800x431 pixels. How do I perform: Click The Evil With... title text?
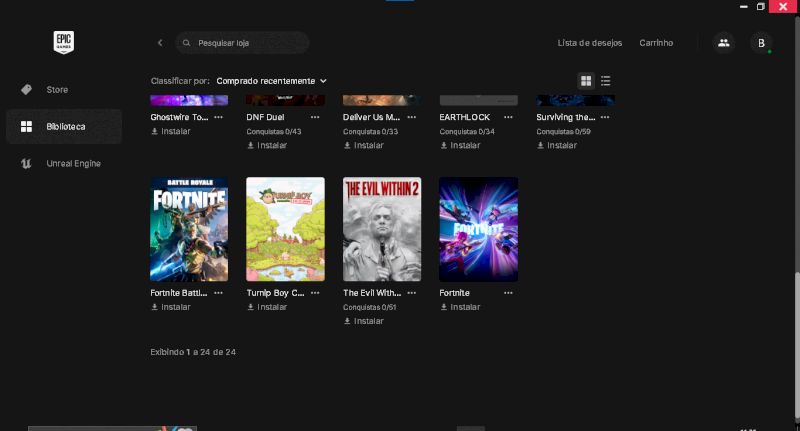click(372, 293)
